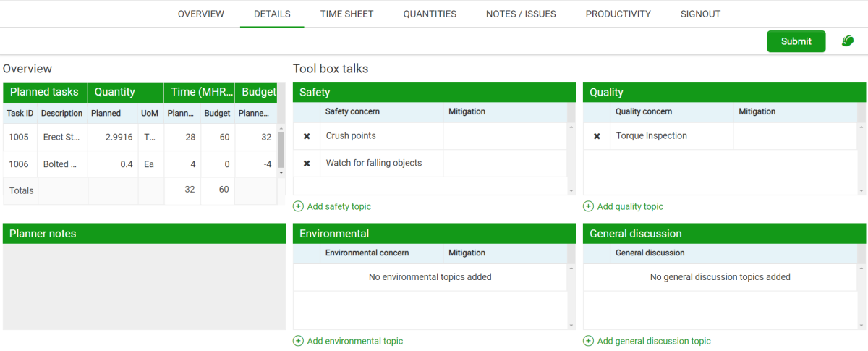Click the green hard hat icon
This screenshot has height=351, width=868.
pos(848,41)
